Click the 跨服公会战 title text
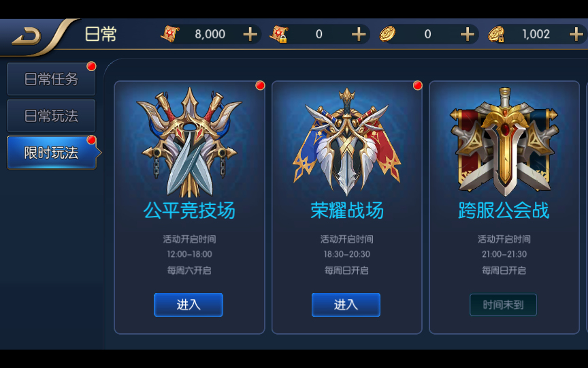588x368 pixels. click(504, 211)
